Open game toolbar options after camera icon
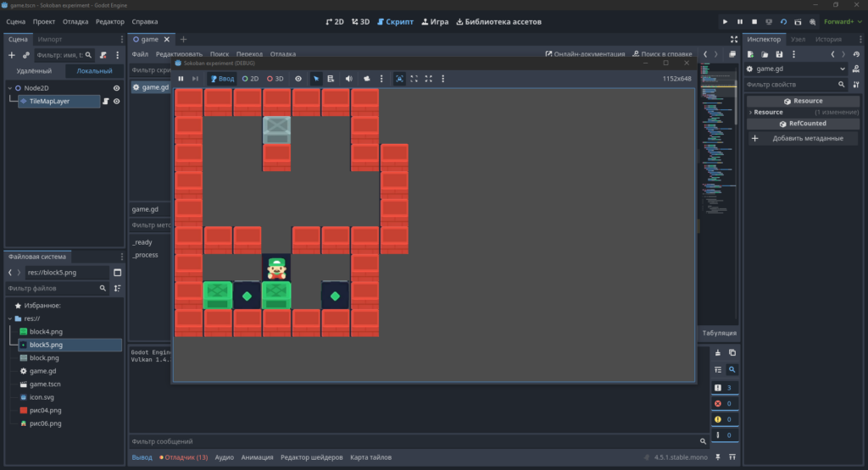868x470 pixels. point(381,79)
